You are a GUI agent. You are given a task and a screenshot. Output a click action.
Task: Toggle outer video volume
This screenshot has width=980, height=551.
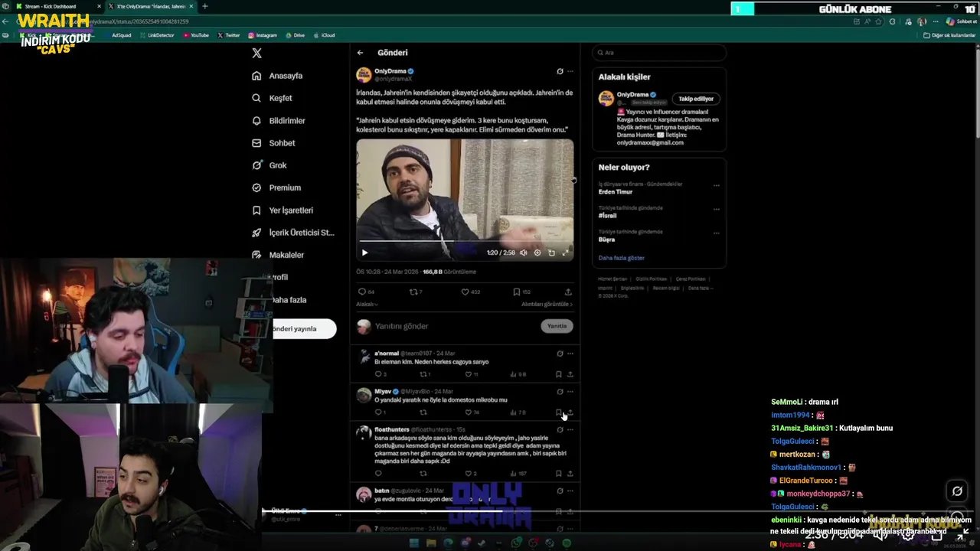pyautogui.click(x=880, y=534)
